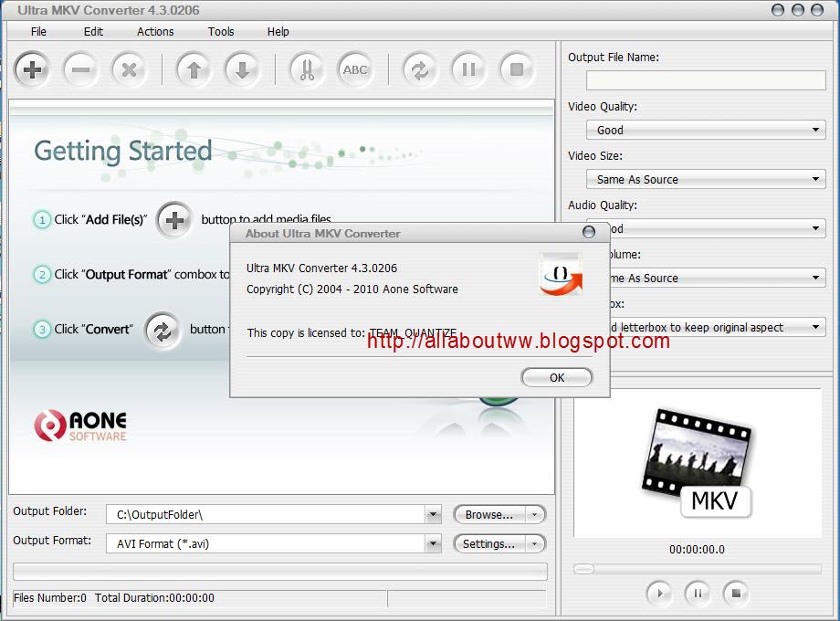Viewport: 840px width, 621px height.
Task: Click OK in the About dialog
Action: 557,378
